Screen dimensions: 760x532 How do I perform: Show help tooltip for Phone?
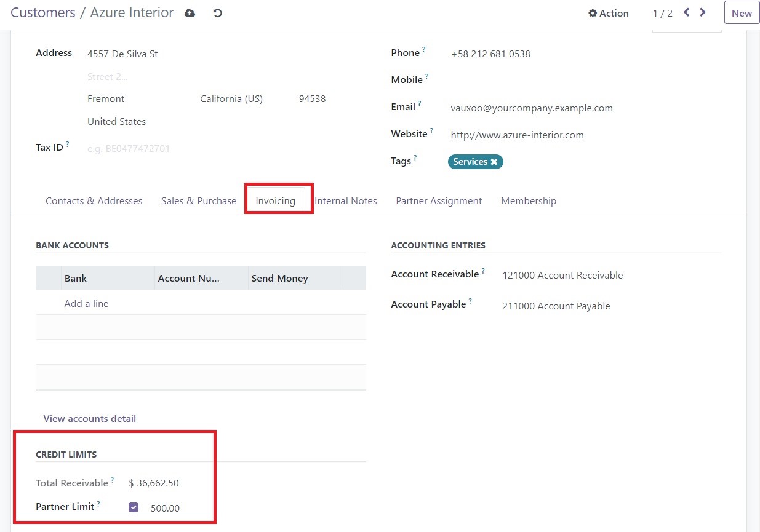coord(424,50)
